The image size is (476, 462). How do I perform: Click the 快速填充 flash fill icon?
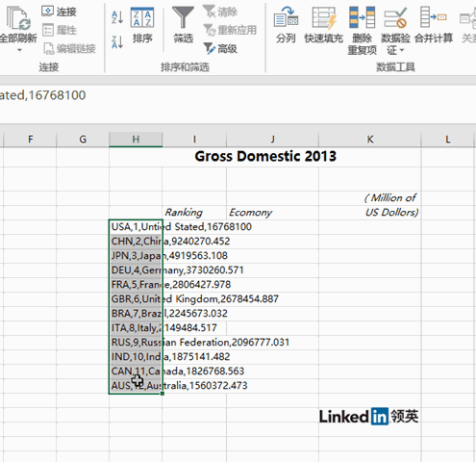pos(324,25)
